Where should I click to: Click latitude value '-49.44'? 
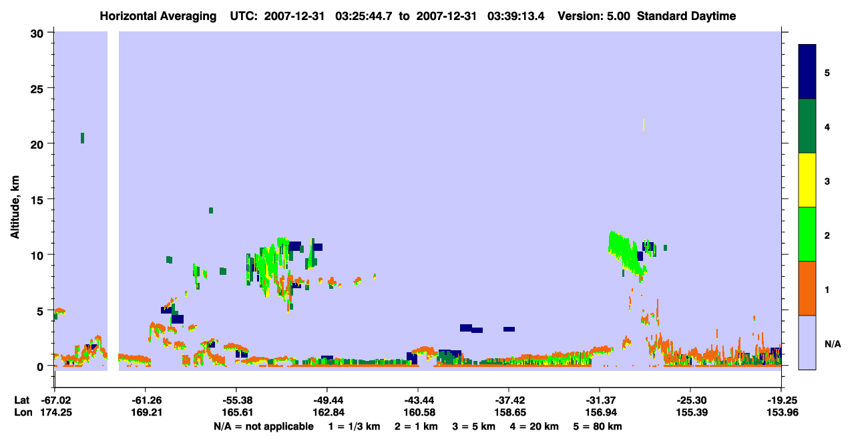pos(327,400)
